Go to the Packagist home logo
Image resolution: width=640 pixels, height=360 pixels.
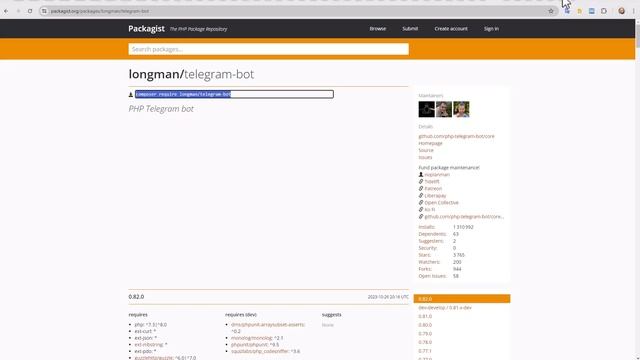click(146, 29)
